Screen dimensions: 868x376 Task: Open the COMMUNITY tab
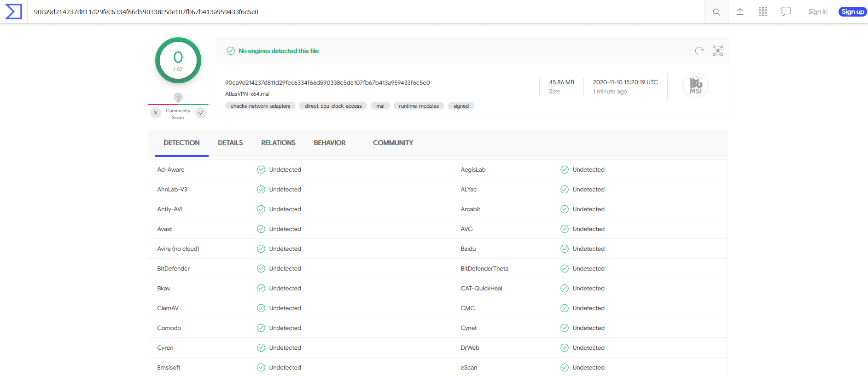pyautogui.click(x=393, y=143)
